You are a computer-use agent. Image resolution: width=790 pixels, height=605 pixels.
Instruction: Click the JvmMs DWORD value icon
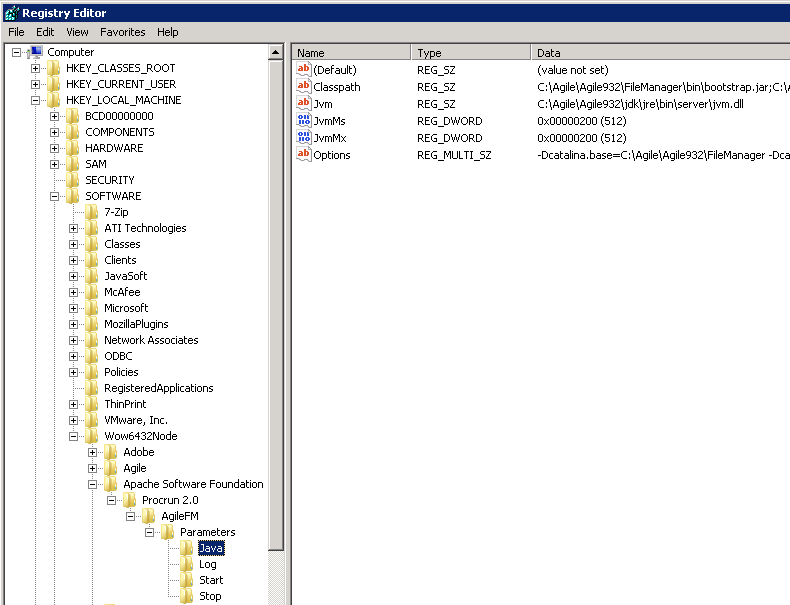tap(304, 122)
